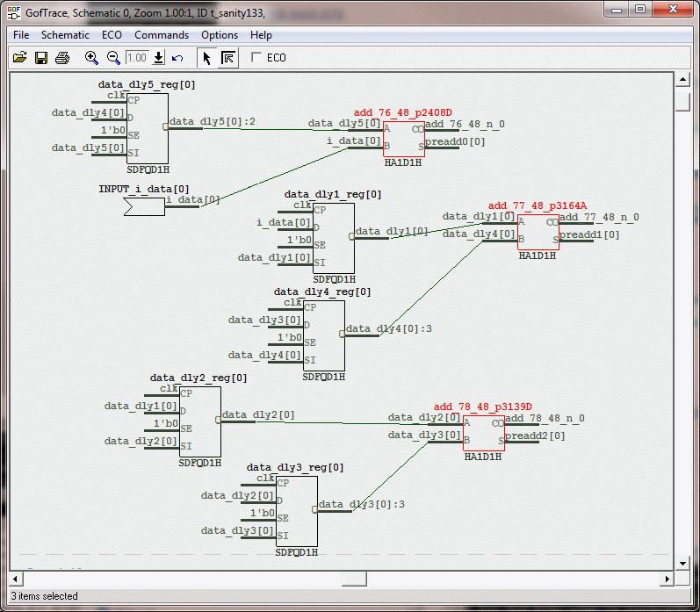Click the apply zoom down-arrow icon
The image size is (700, 612).
point(159,58)
